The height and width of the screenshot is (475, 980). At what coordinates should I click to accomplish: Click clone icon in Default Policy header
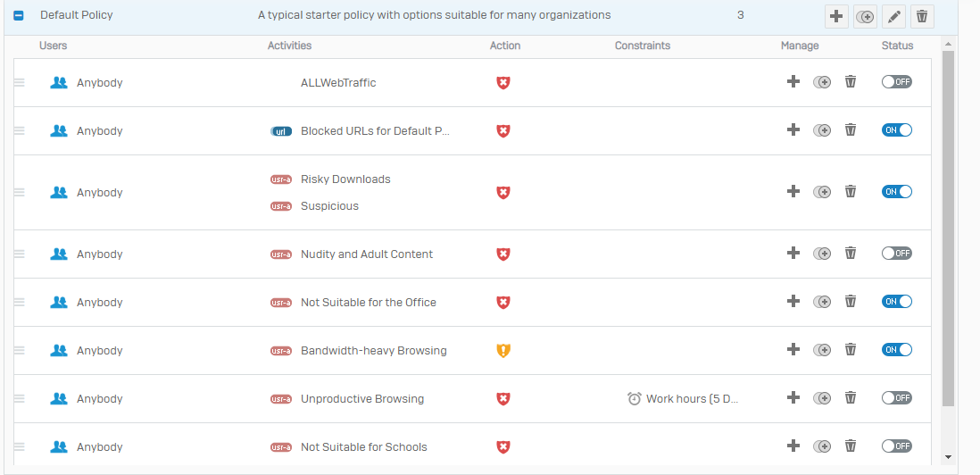[x=865, y=16]
